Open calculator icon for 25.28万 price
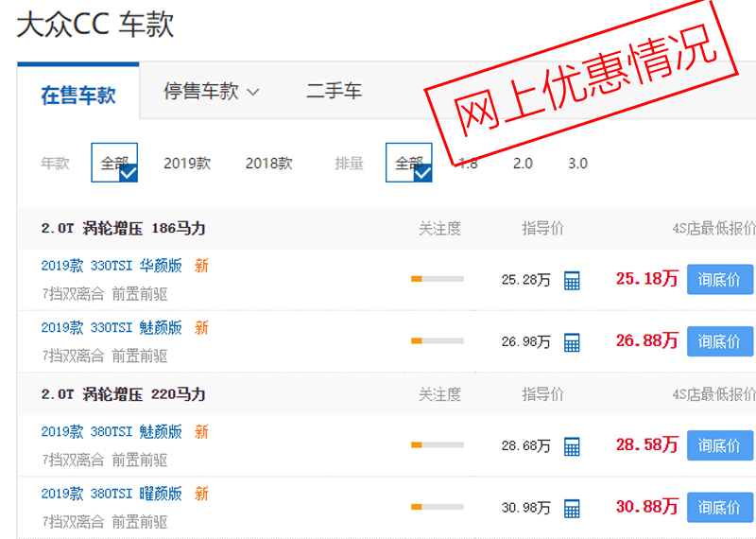 (572, 280)
